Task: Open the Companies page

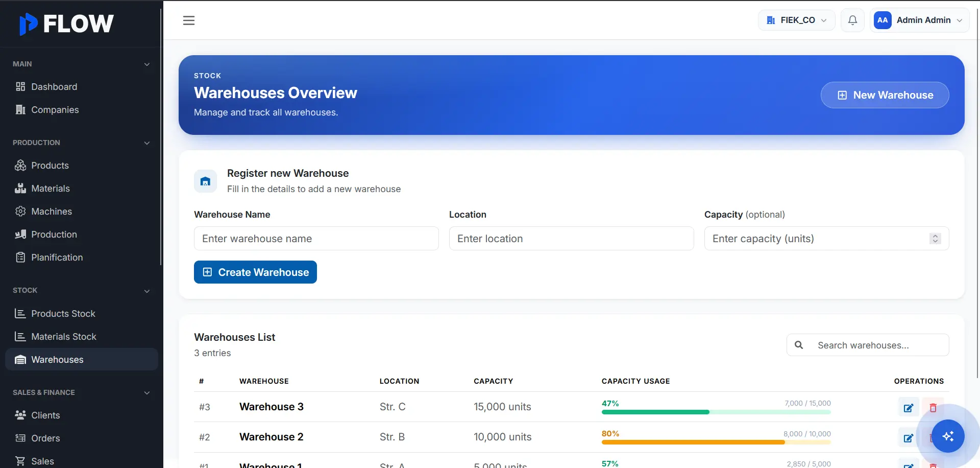Action: (x=82, y=110)
